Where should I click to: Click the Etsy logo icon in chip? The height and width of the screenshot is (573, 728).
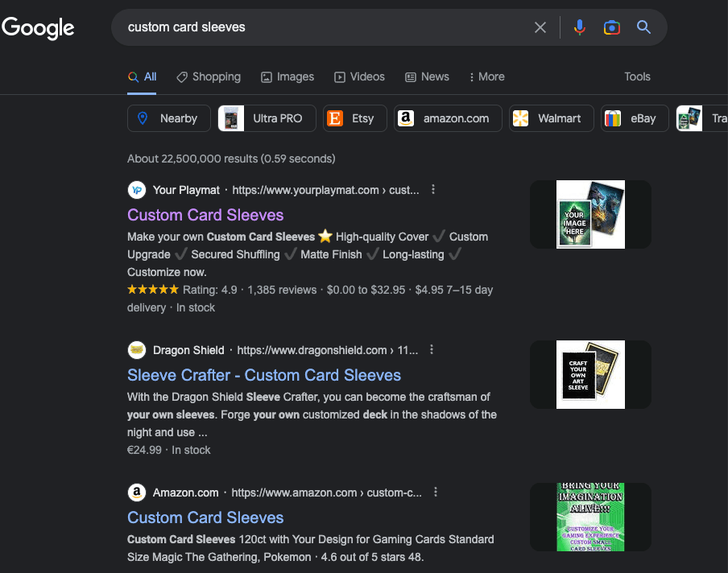click(x=335, y=118)
